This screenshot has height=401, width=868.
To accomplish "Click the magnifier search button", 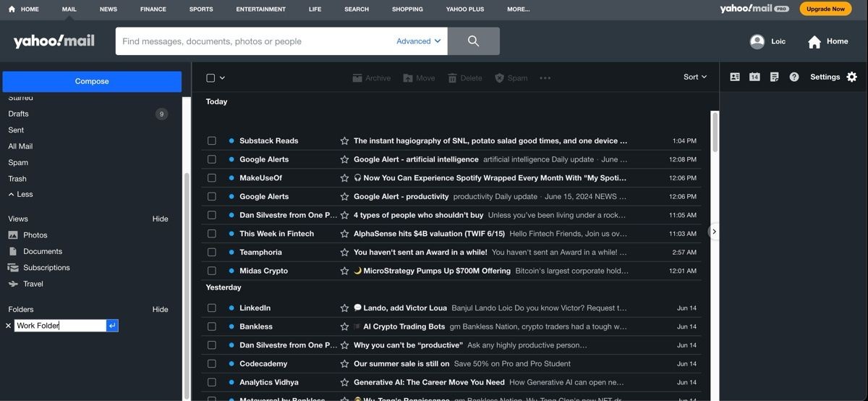I will click(x=474, y=41).
